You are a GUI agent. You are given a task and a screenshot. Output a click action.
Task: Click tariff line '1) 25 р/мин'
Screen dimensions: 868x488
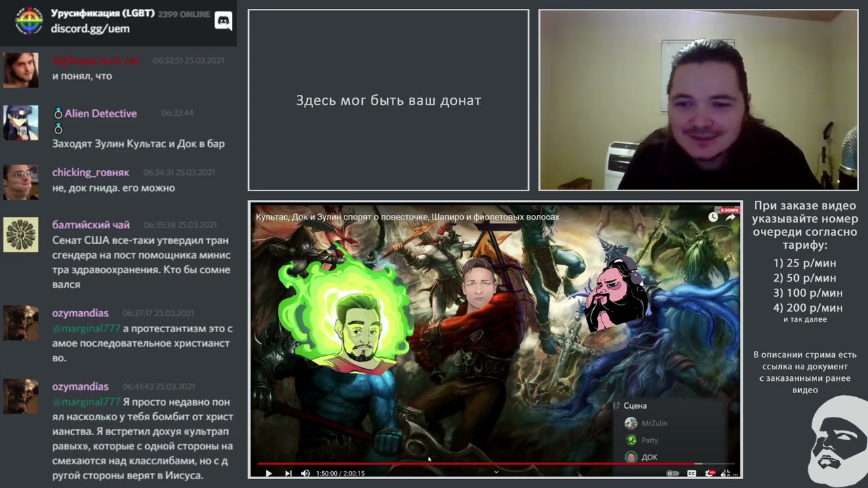805,263
